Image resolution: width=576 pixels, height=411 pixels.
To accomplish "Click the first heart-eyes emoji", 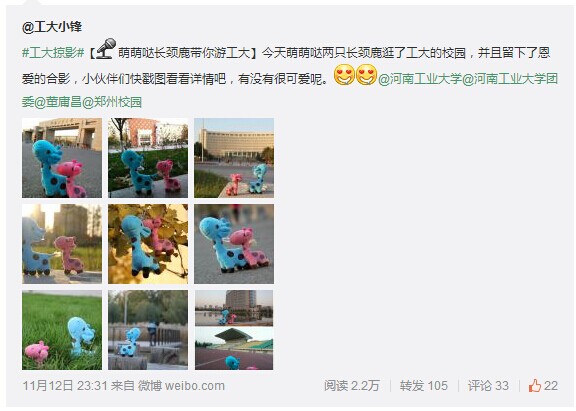I will click(344, 75).
